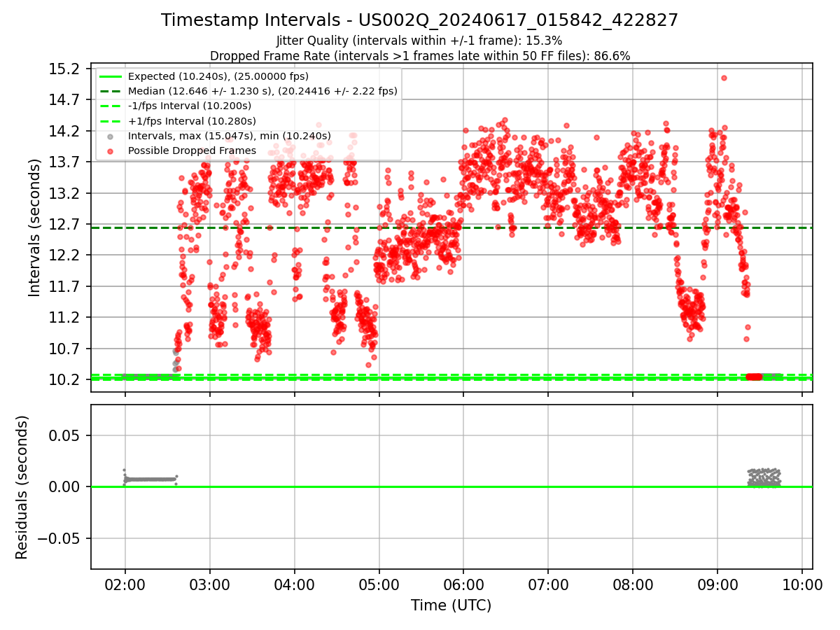Click the '06:00' time tick label
This screenshot has width=840, height=630.
pos(464,584)
